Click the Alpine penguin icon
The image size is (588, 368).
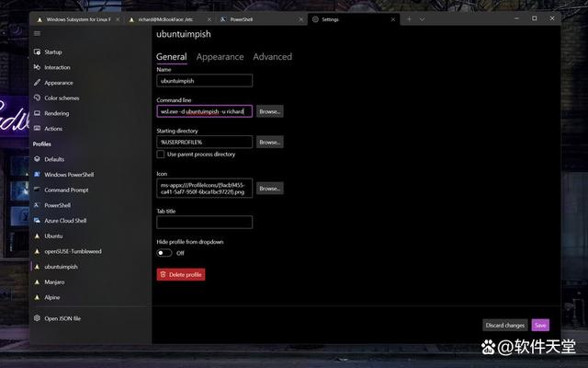click(x=37, y=297)
